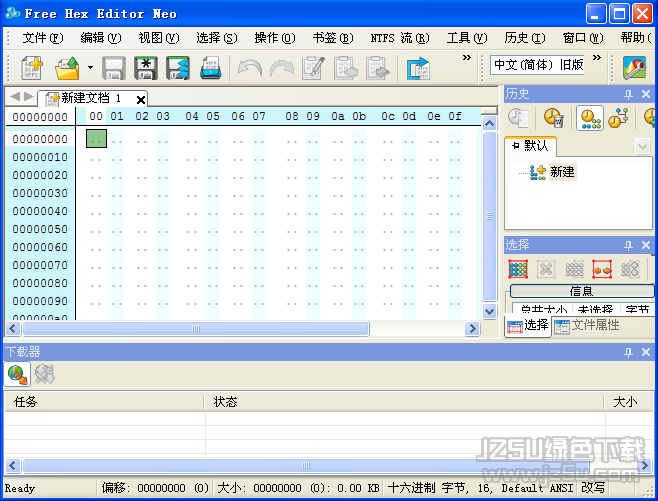This screenshot has width=658, height=501.
Task: Open the 书签(B) menu
Action: [x=333, y=38]
